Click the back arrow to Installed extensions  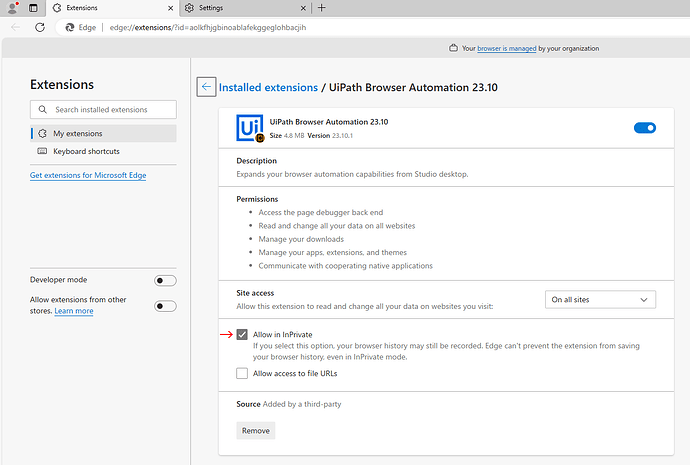[x=206, y=87]
